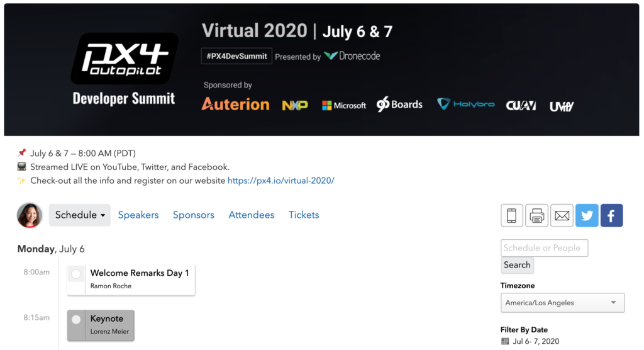Click the UVify sponsor logo
The width and height of the screenshot is (644, 350).
(562, 106)
